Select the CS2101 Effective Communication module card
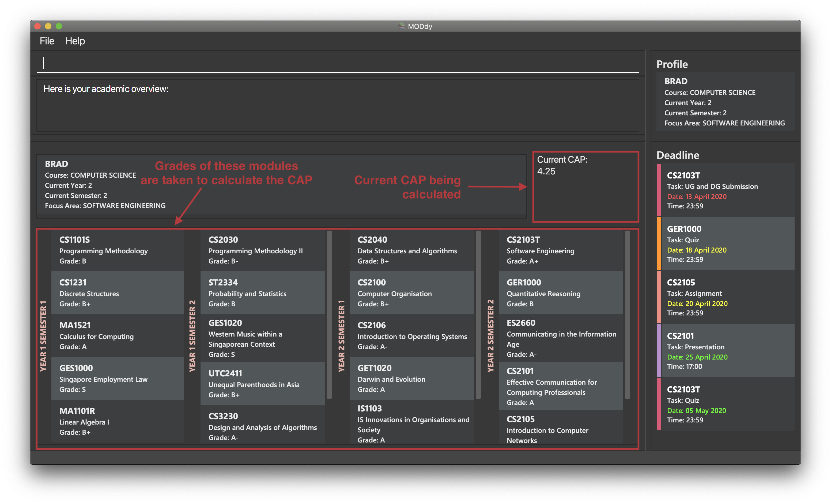This screenshot has width=831, height=504. click(x=561, y=386)
